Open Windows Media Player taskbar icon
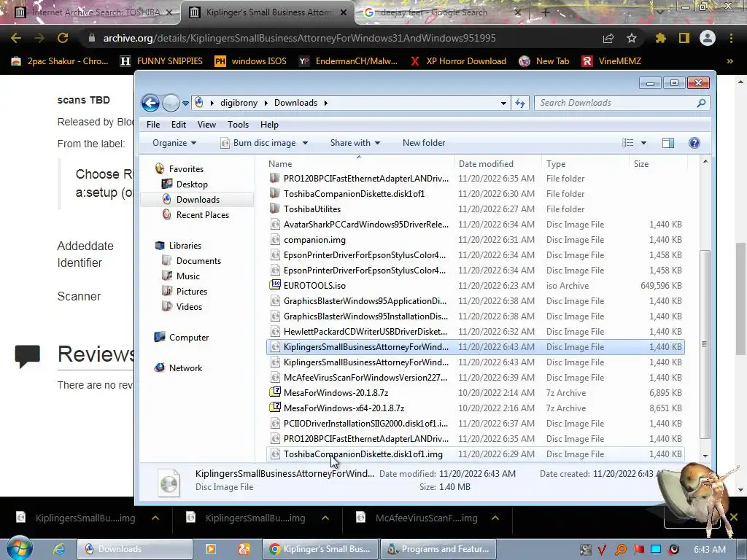 pos(210,549)
